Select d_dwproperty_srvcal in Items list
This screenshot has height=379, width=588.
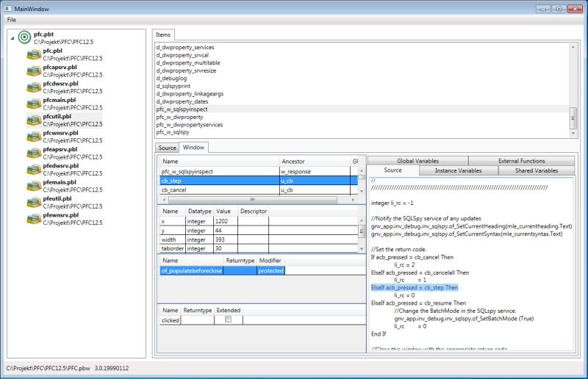point(182,55)
